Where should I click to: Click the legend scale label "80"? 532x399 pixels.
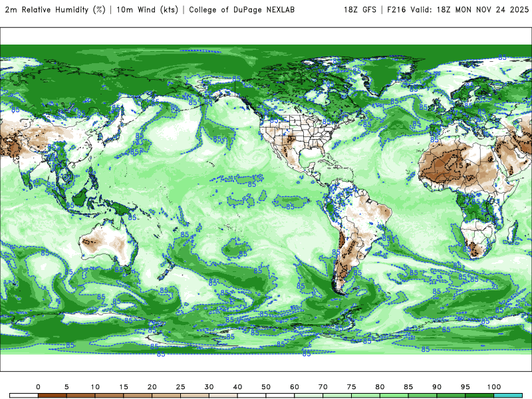tap(380, 387)
